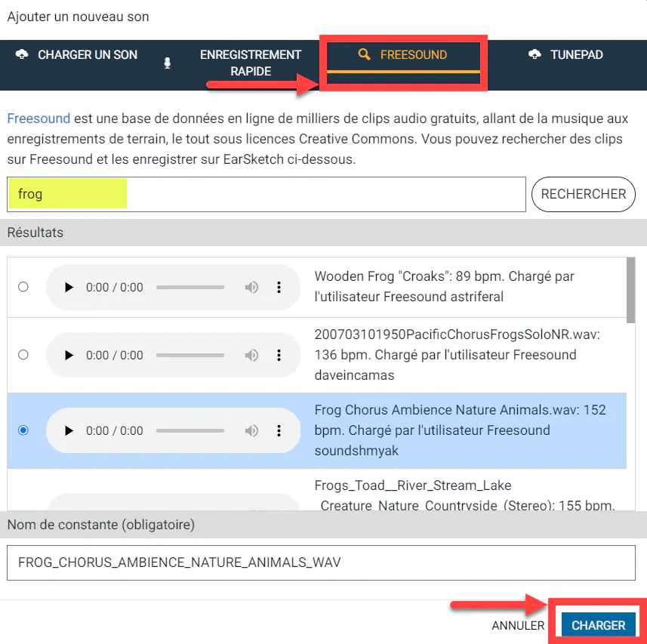Select the PacificChorusFrogsSoloNR radio button
The image size is (647, 644).
(23, 355)
